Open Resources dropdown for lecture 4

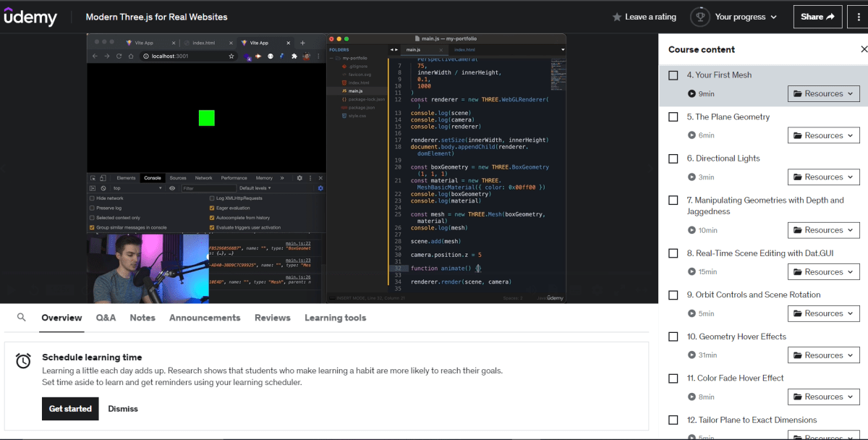[823, 93]
